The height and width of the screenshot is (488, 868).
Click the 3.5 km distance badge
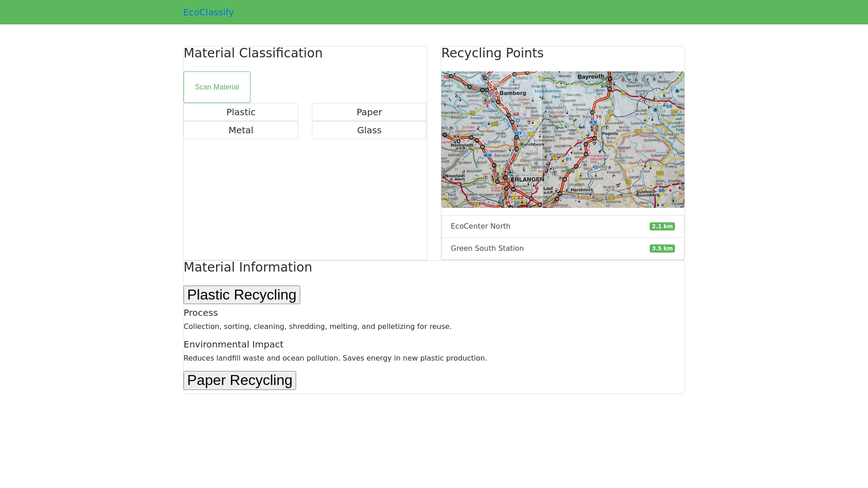tap(662, 249)
